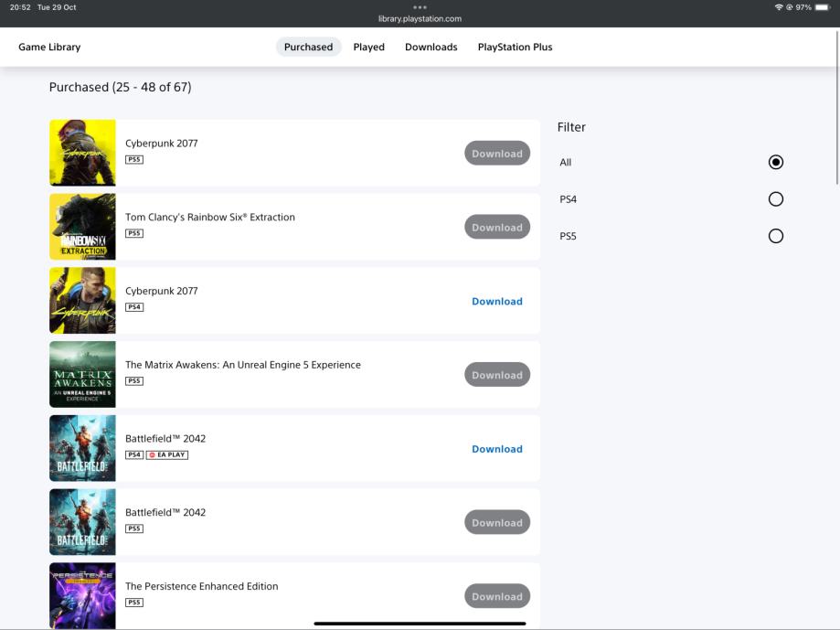Open The Persistence cover thumbnail
Image resolution: width=840 pixels, height=630 pixels.
point(82,596)
